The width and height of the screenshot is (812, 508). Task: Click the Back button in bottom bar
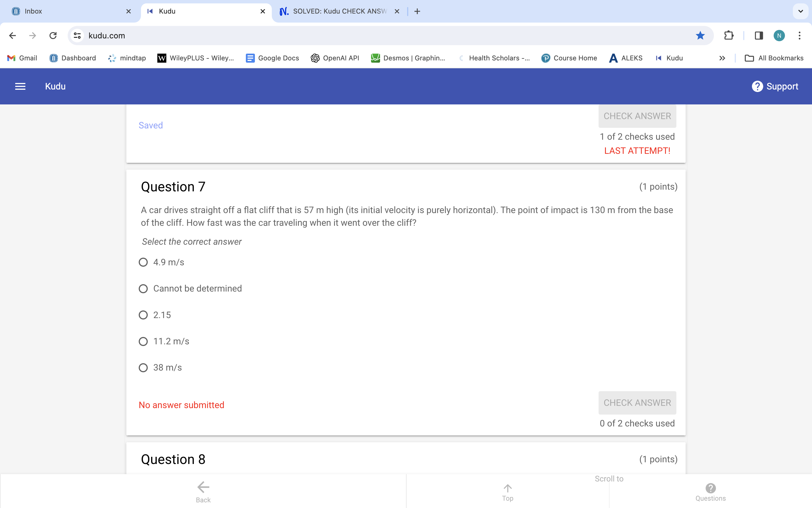203,492
